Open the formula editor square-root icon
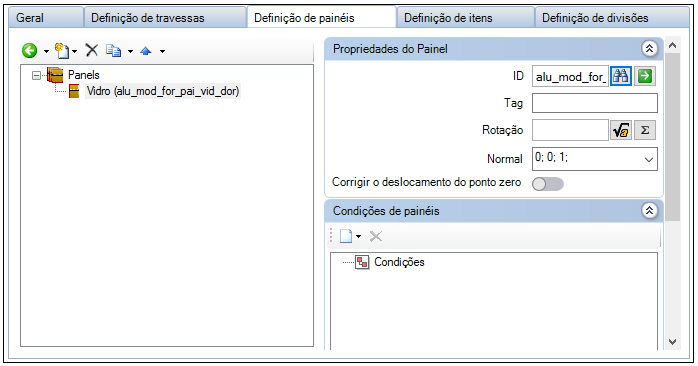 pyautogui.click(x=621, y=130)
